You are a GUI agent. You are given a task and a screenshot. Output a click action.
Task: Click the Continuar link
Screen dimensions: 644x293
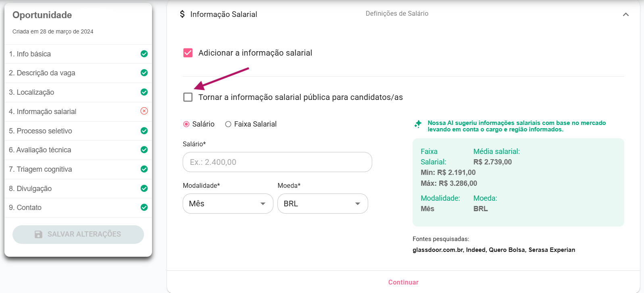pos(403,282)
